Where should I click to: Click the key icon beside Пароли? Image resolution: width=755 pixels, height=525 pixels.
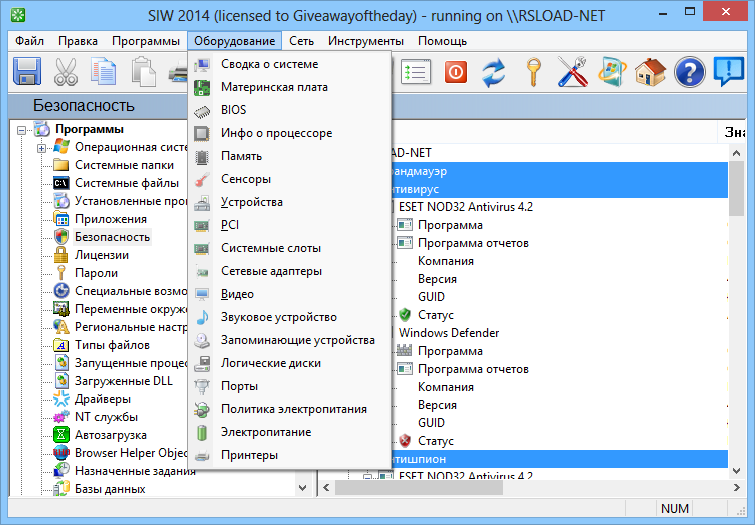[x=61, y=273]
